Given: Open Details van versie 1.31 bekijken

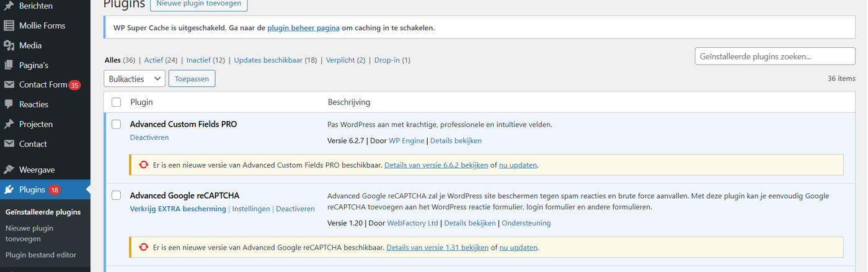Looking at the screenshot, I should (437, 247).
